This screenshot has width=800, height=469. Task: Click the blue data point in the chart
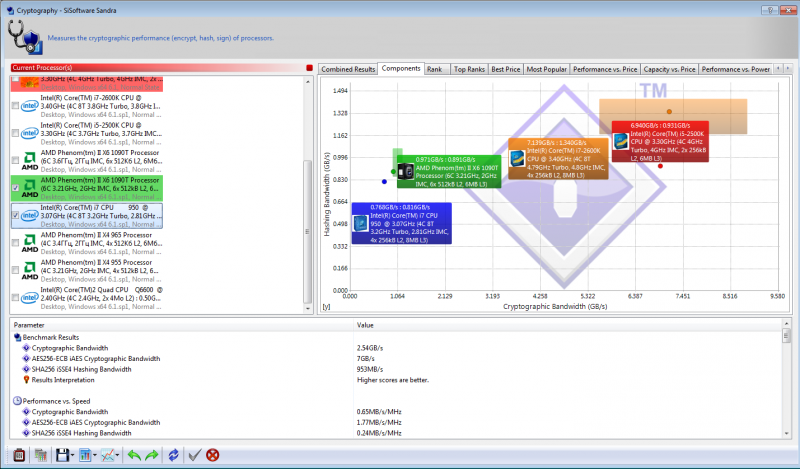coord(384,181)
